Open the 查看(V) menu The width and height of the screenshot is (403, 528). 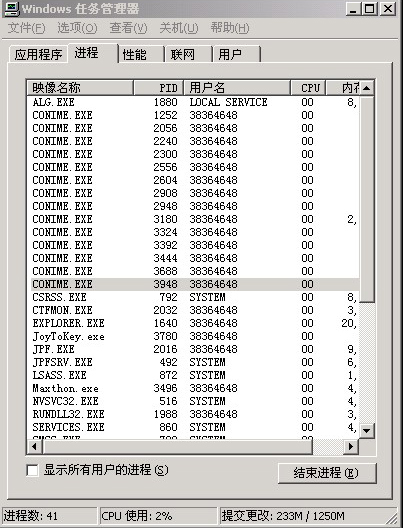(x=129, y=28)
